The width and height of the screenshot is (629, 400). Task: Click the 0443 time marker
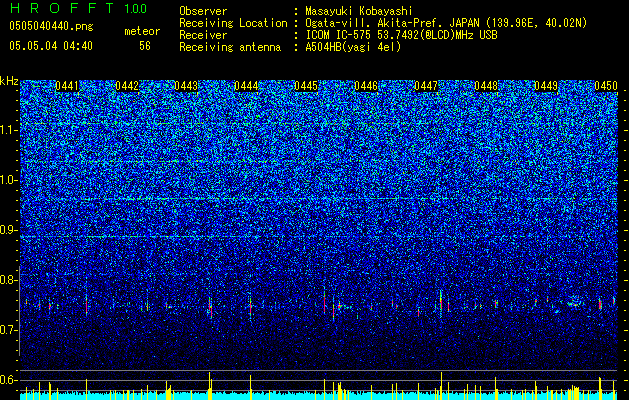186,86
